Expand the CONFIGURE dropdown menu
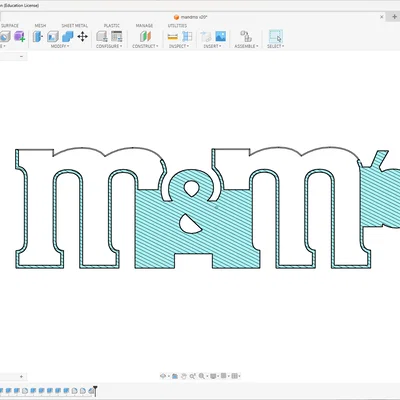The image size is (400, 400). [109, 46]
